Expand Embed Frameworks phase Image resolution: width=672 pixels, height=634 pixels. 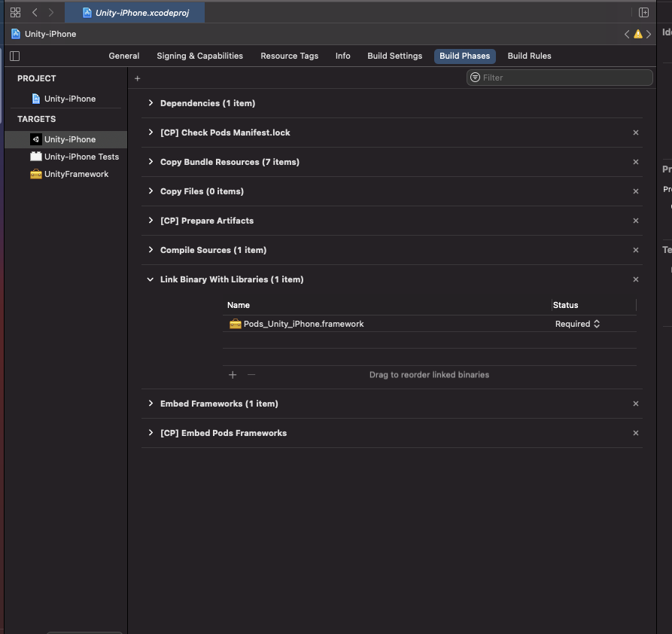point(151,404)
